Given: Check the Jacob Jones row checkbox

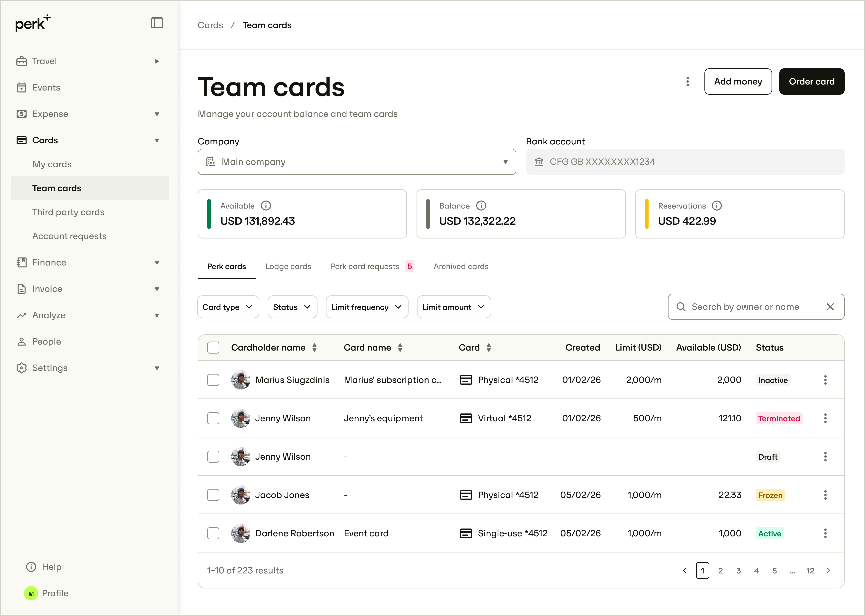Looking at the screenshot, I should click(x=213, y=495).
